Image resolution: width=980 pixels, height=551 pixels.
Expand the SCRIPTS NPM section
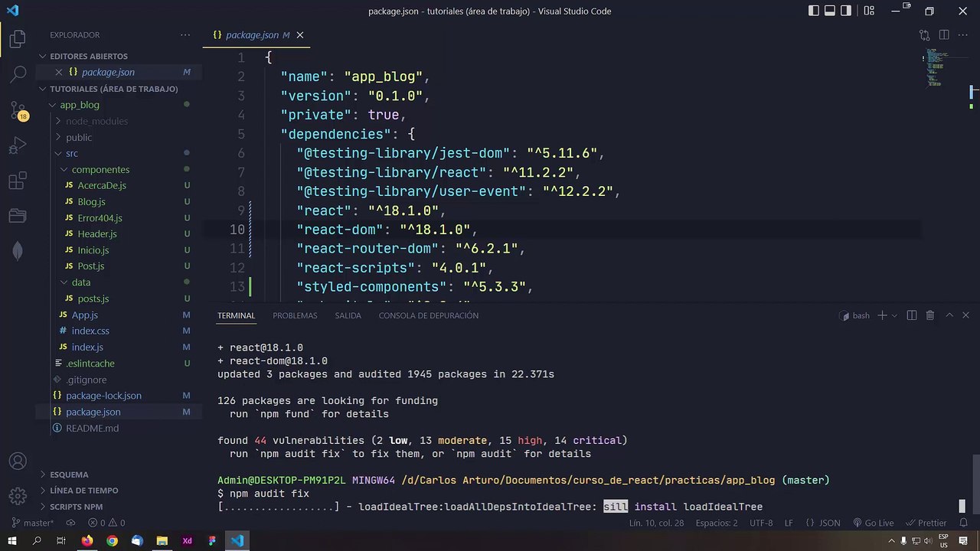76,507
